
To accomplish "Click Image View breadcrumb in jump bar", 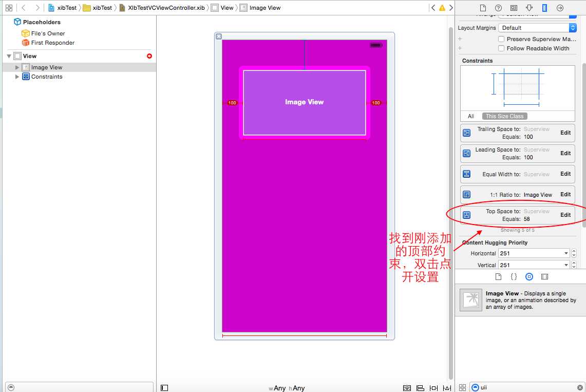I will click(x=260, y=8).
